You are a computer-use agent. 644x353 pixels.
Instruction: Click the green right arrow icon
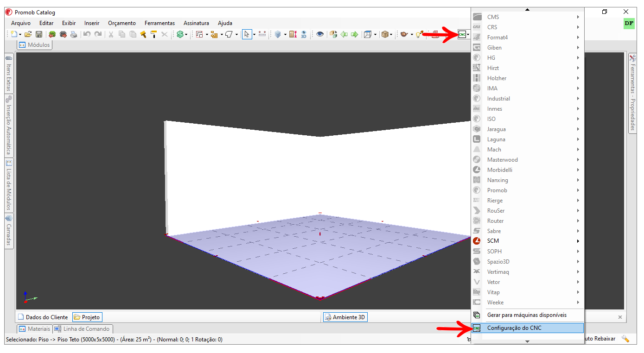[x=355, y=34]
